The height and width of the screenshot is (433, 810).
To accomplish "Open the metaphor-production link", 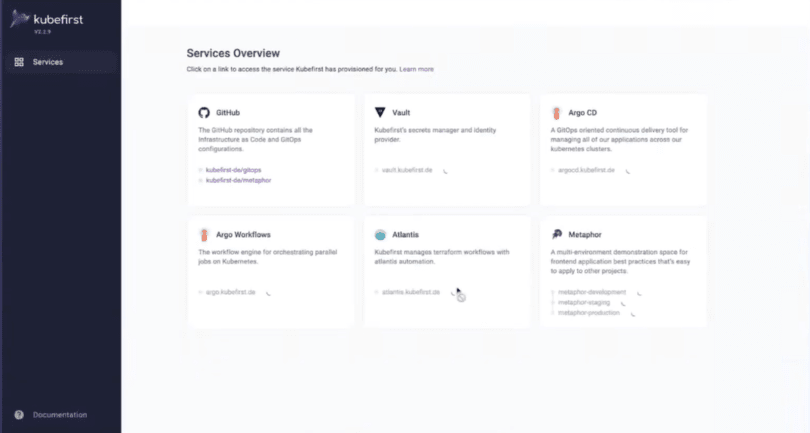I will 589,313.
